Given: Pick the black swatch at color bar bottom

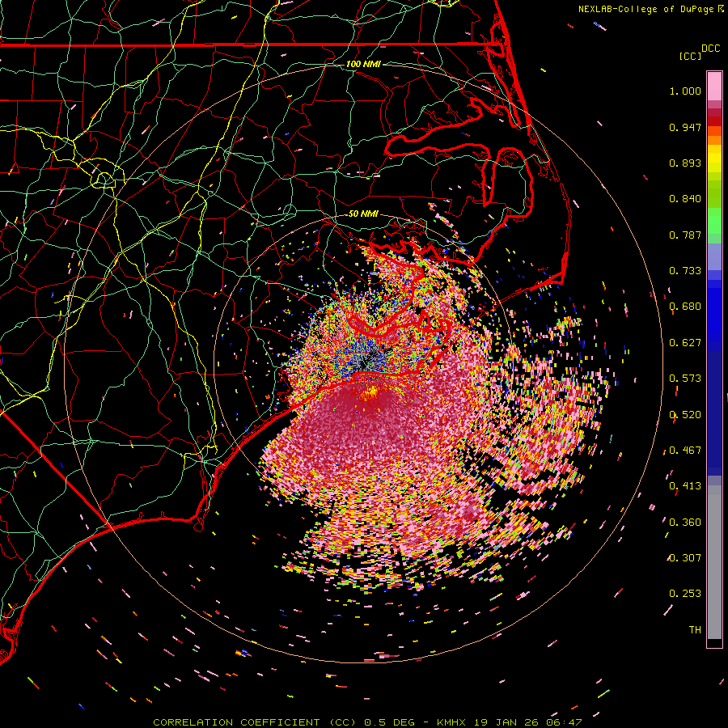Looking at the screenshot, I should (x=714, y=642).
